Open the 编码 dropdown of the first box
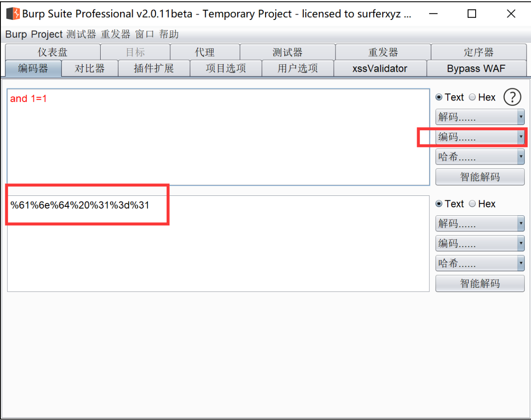This screenshot has height=420, width=531. (480, 137)
